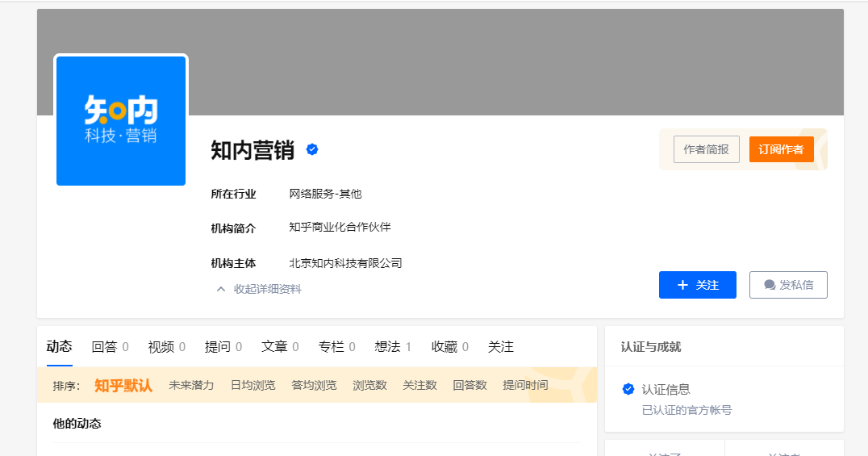Click the 已认证的官方帐号 text

686,410
